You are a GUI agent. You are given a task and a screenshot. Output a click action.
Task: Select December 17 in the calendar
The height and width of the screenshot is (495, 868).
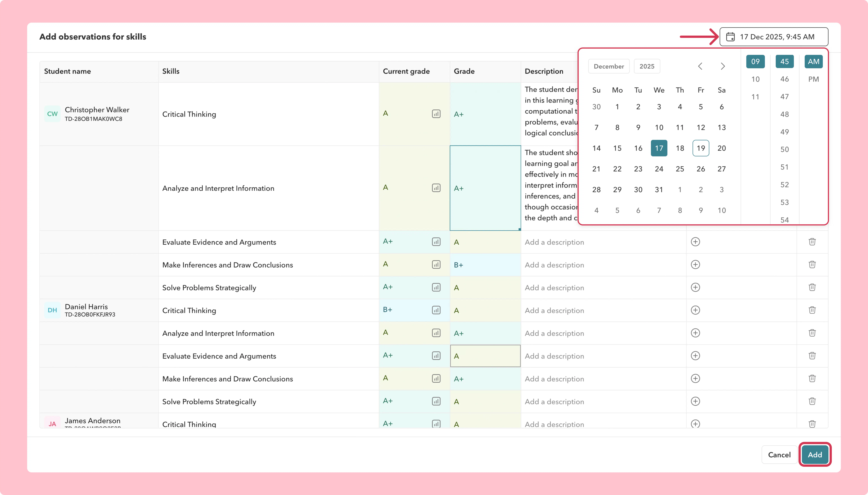click(659, 148)
